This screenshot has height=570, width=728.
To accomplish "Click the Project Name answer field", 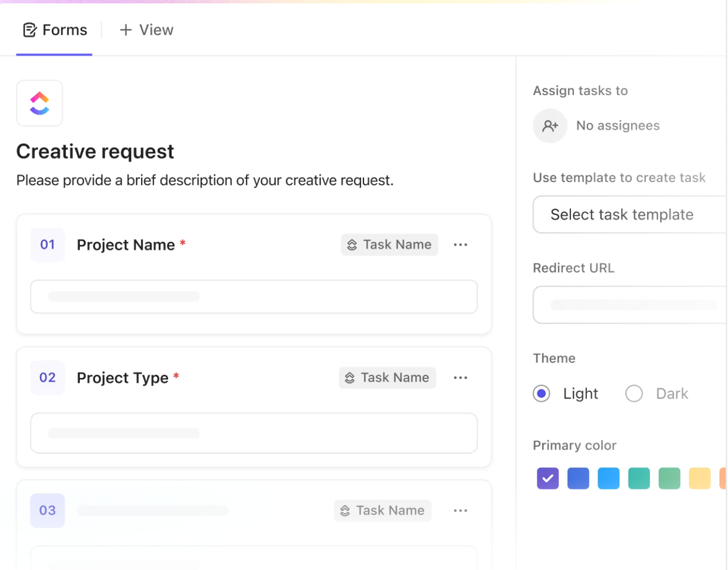I will pos(254,297).
